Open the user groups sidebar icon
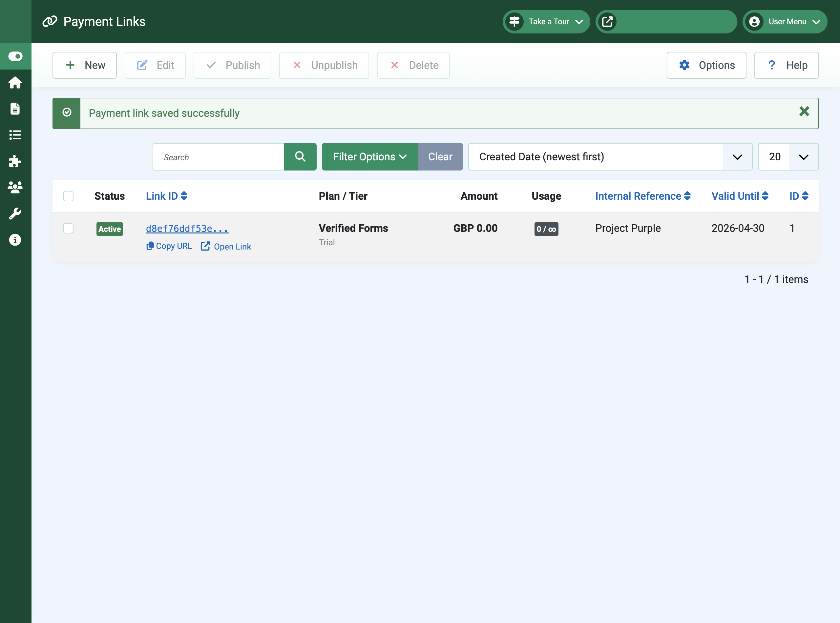Image resolution: width=840 pixels, height=623 pixels. pyautogui.click(x=15, y=188)
